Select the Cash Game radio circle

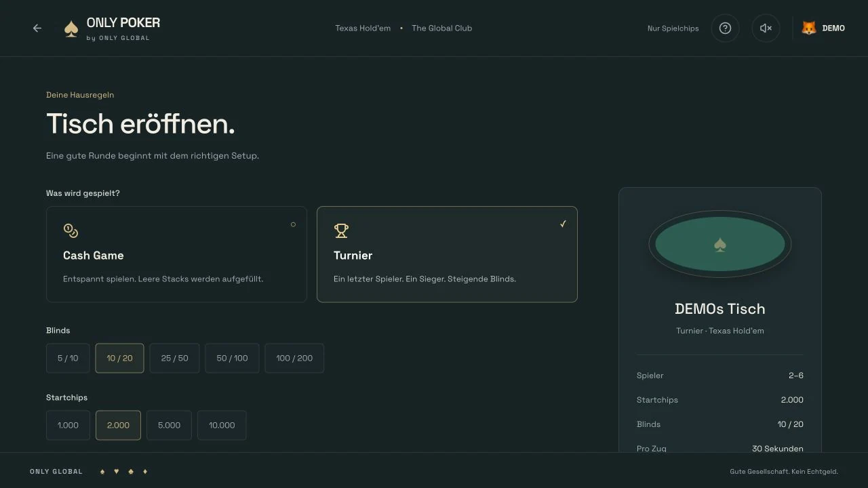click(x=293, y=224)
